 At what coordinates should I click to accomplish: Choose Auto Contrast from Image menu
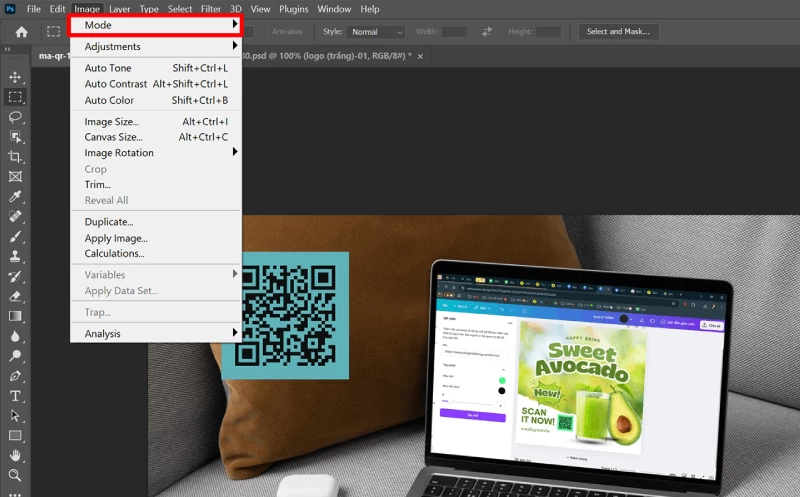click(x=156, y=84)
